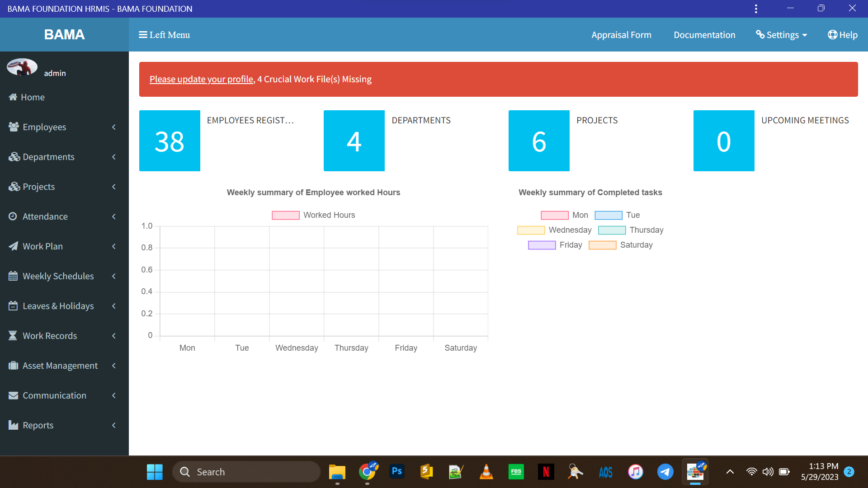The height and width of the screenshot is (488, 868).
Task: Open the Appraisal Form menu item
Action: pos(621,35)
